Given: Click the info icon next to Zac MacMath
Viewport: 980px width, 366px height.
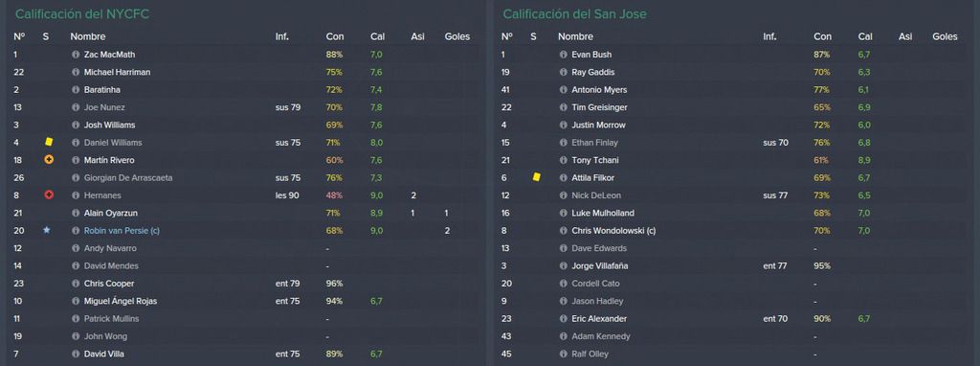Looking at the screenshot, I should (x=76, y=55).
